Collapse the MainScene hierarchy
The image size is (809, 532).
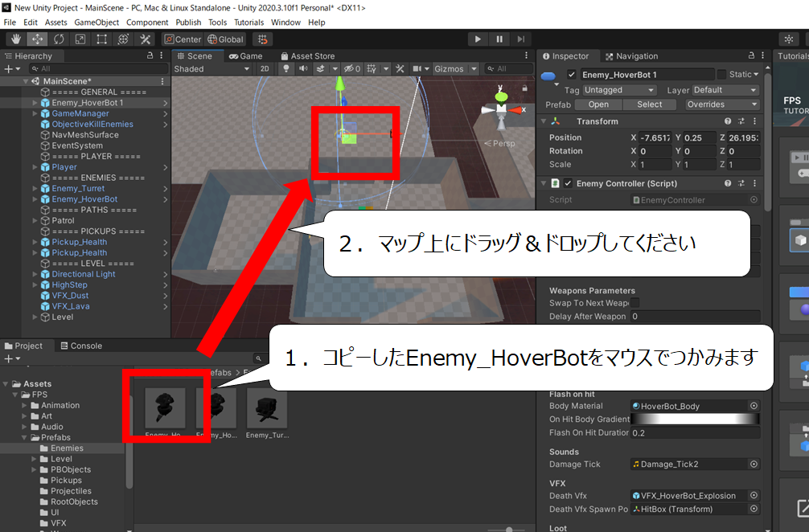(26, 81)
